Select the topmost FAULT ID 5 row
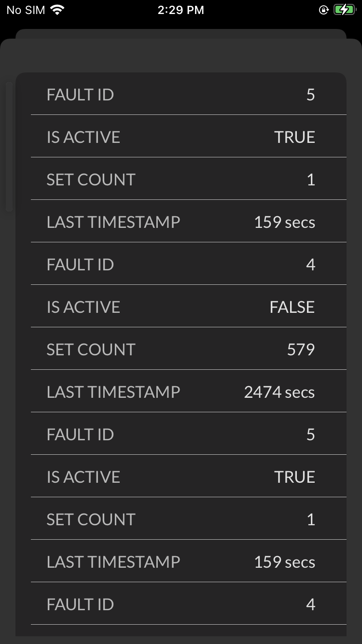This screenshot has height=644, width=362. tap(181, 95)
